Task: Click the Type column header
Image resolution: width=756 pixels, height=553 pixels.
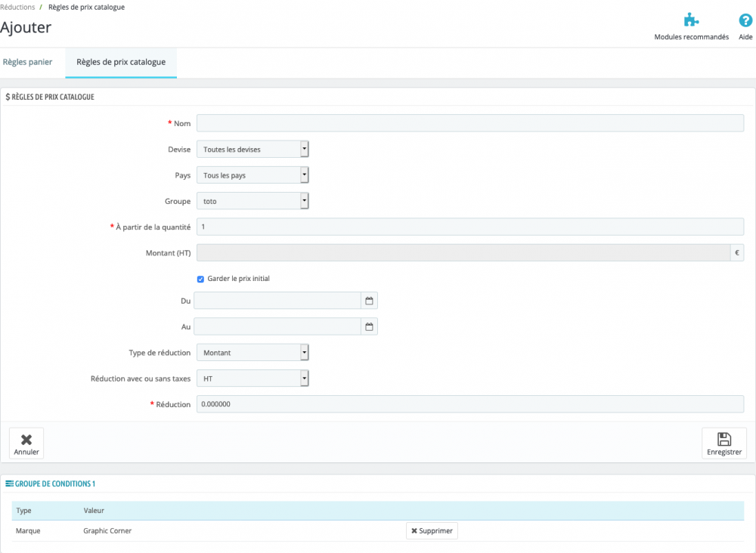Action: [x=23, y=511]
